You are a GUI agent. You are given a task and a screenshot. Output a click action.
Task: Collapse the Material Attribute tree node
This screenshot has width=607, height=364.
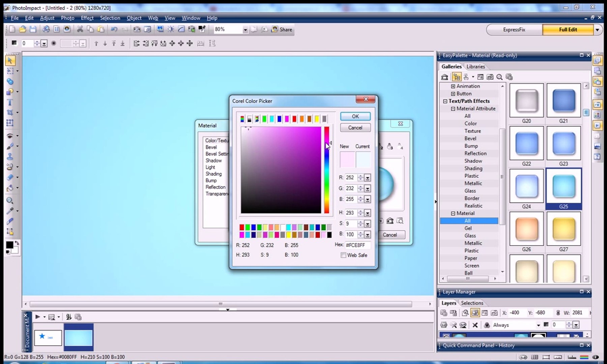pos(453,109)
